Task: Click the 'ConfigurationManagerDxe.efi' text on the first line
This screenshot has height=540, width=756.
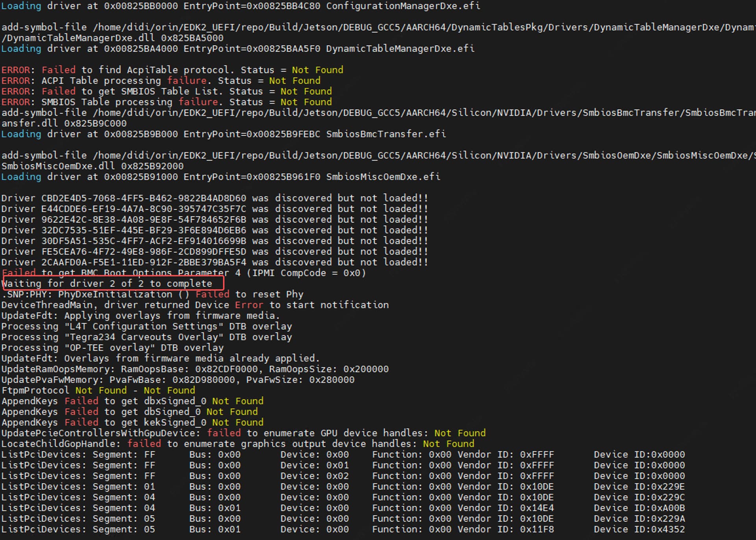Action: [403, 6]
